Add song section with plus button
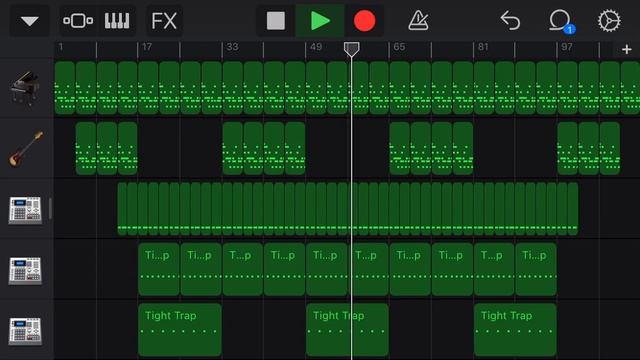 tap(627, 49)
